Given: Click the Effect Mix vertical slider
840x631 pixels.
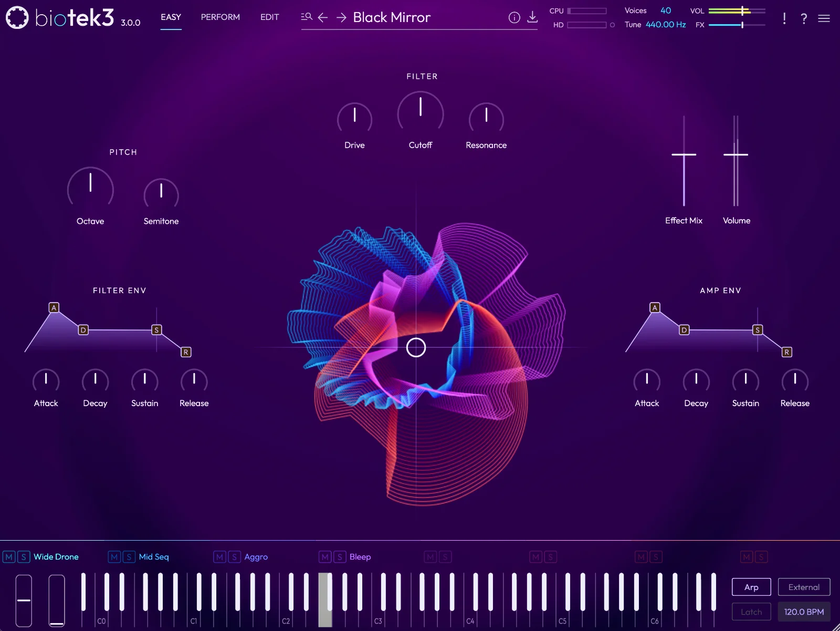Looking at the screenshot, I should [684, 161].
